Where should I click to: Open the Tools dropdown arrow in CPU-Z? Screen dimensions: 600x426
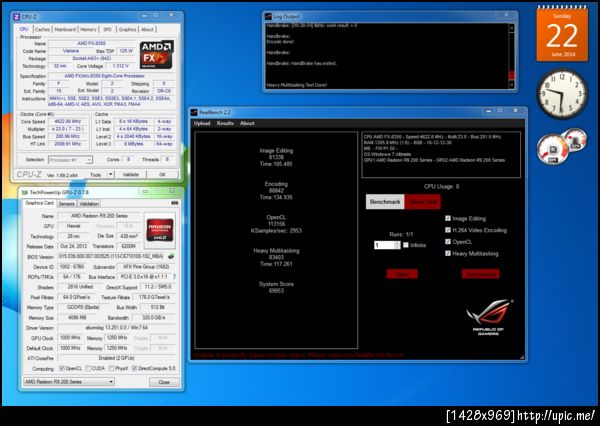(110, 175)
